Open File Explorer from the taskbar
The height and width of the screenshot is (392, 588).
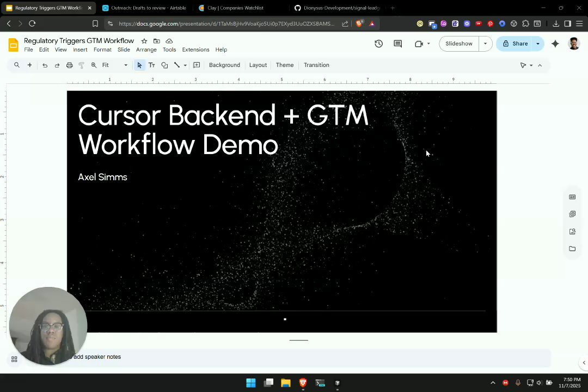click(286, 383)
